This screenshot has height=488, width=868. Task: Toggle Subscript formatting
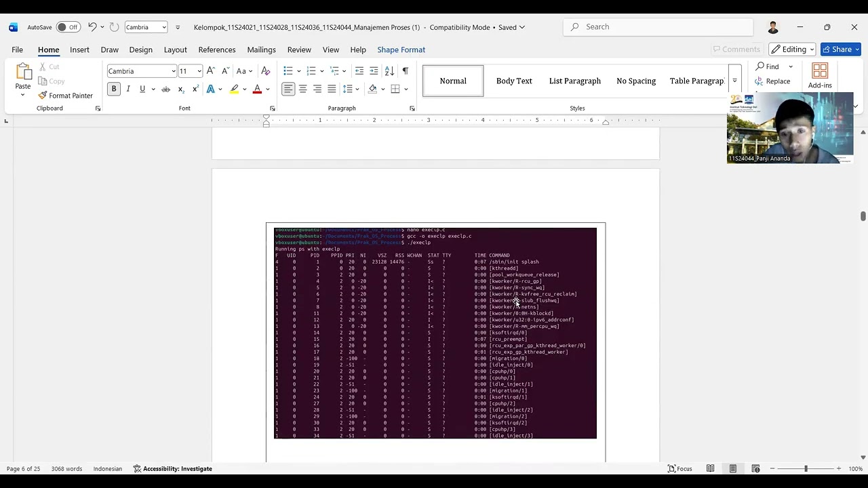point(181,89)
